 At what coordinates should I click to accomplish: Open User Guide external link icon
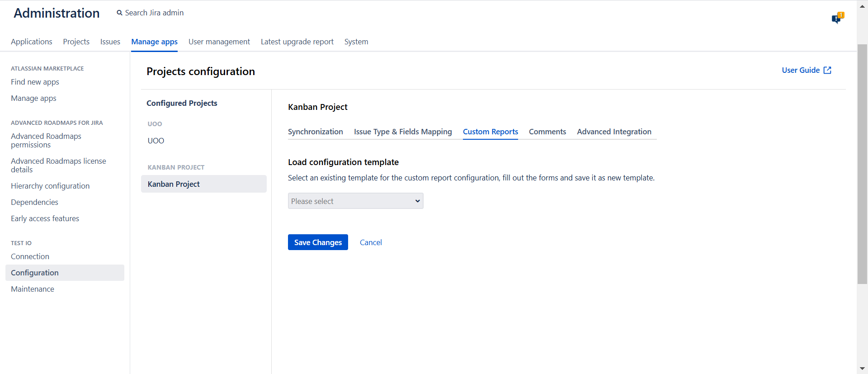(827, 70)
